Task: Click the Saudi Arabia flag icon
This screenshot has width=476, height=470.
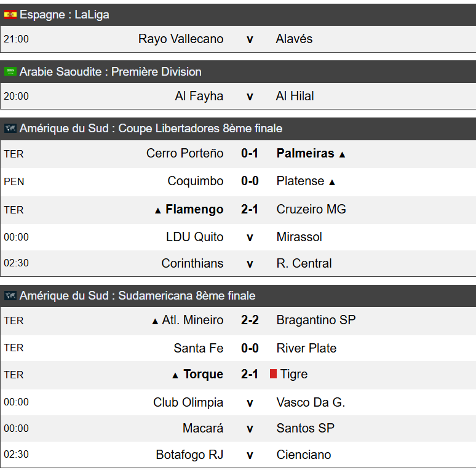Action: pos(10,71)
